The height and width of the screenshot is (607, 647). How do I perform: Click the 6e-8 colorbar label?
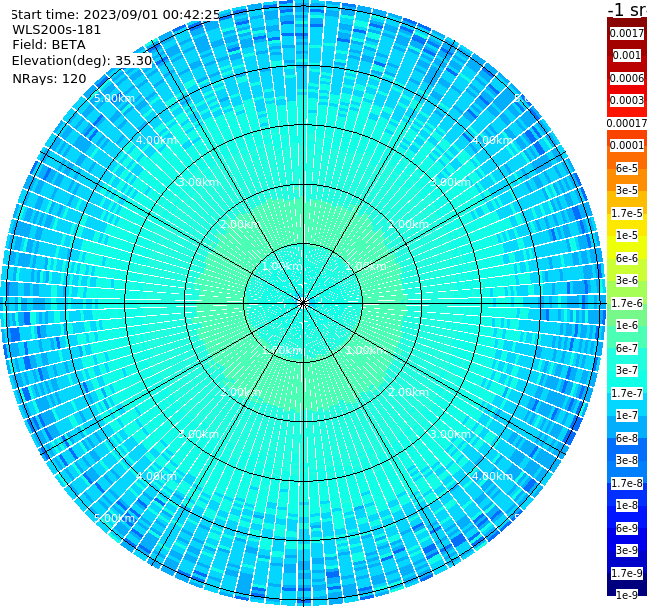coord(627,438)
